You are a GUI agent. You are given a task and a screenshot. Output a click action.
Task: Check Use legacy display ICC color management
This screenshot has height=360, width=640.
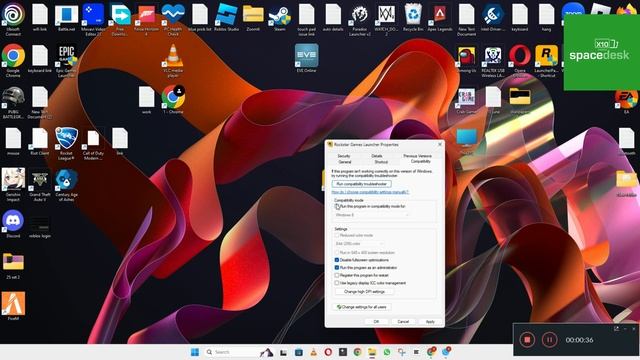pos(337,283)
